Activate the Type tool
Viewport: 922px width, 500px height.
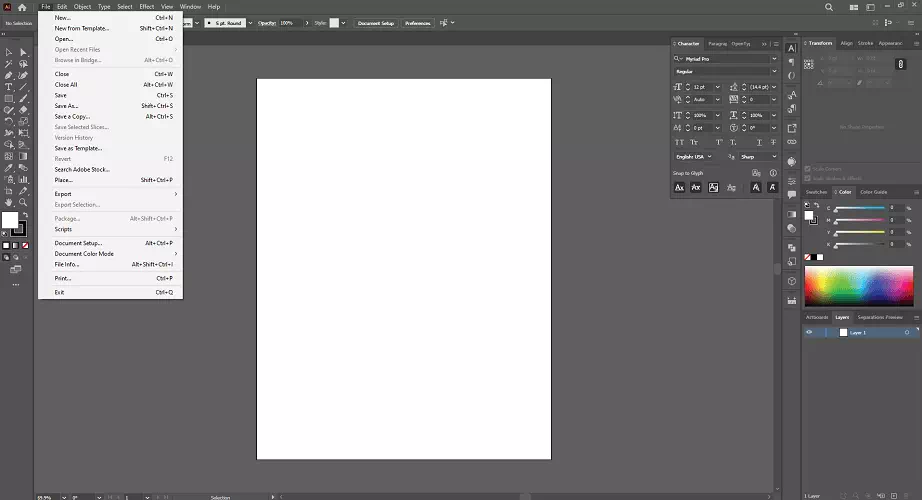(x=9, y=87)
